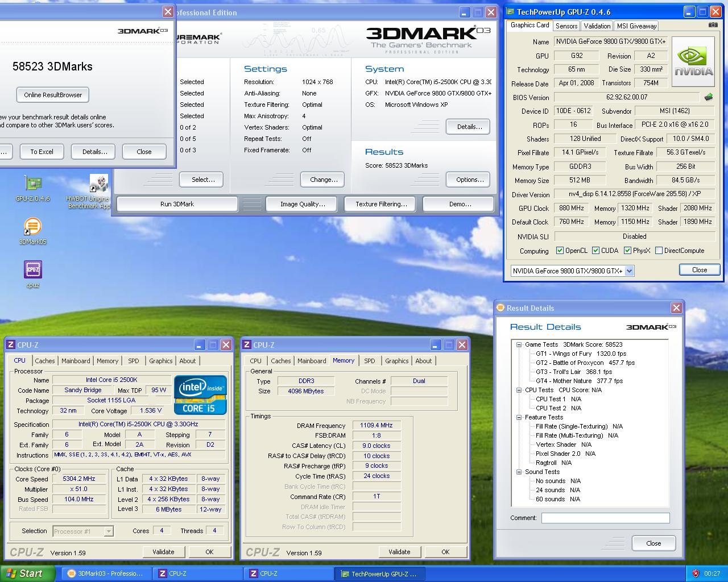
Task: Collapse the Game Tests tree node
Action: point(519,344)
